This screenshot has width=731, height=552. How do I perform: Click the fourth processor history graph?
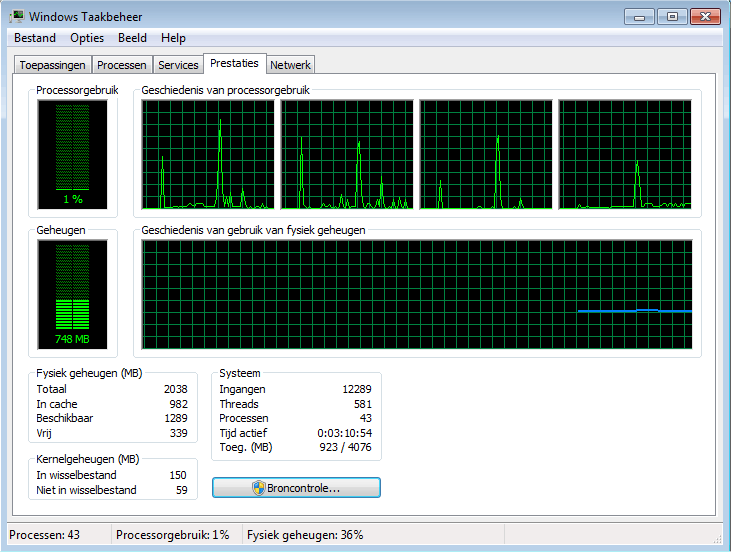pos(625,154)
